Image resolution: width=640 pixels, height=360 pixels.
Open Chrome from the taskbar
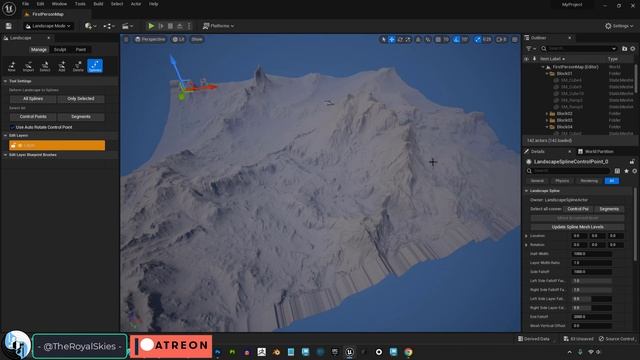pyautogui.click(x=408, y=352)
